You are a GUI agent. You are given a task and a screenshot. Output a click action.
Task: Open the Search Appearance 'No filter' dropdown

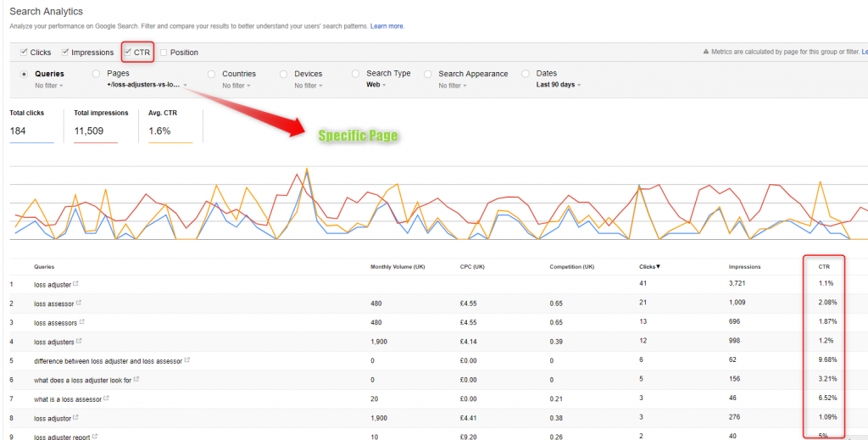click(x=453, y=86)
